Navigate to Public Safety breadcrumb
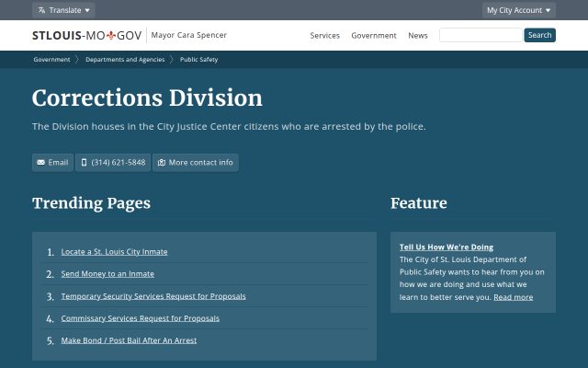 [198, 59]
